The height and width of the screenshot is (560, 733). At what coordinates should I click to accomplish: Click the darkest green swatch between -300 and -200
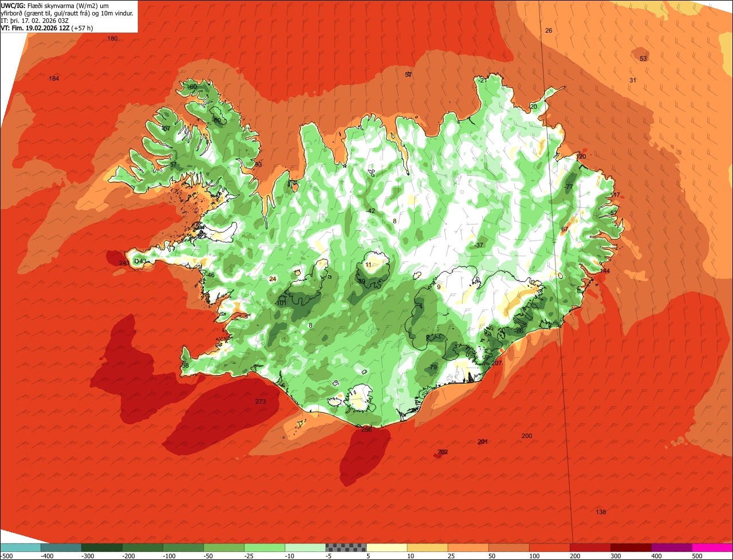click(101, 547)
